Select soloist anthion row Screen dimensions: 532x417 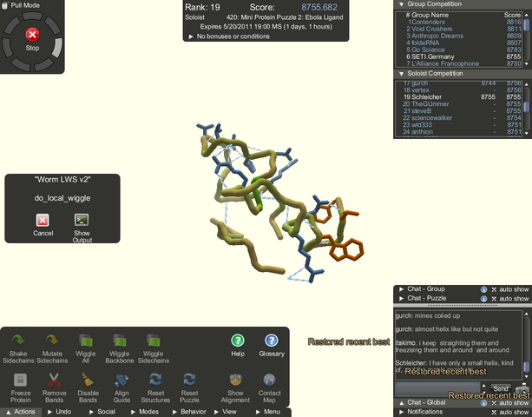[x=459, y=132]
